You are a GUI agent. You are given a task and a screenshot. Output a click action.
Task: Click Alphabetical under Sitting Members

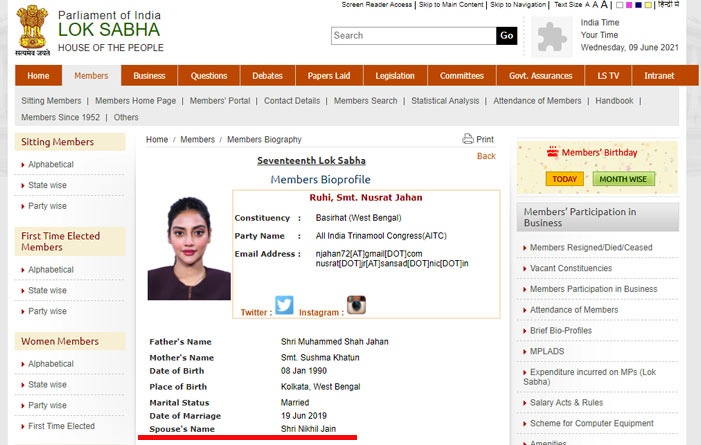tap(51, 165)
